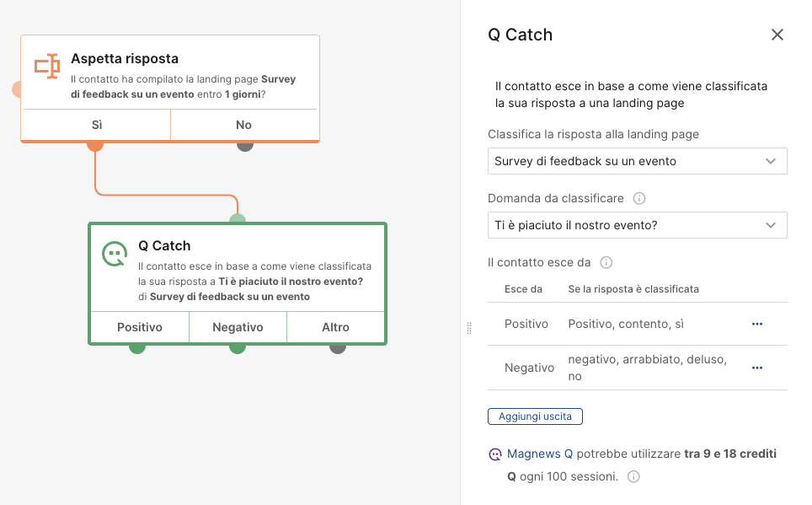Image resolution: width=812 pixels, height=505 pixels.
Task: Open the Ti è piaciuto il nostro evento dropdown
Action: pyautogui.click(x=637, y=225)
